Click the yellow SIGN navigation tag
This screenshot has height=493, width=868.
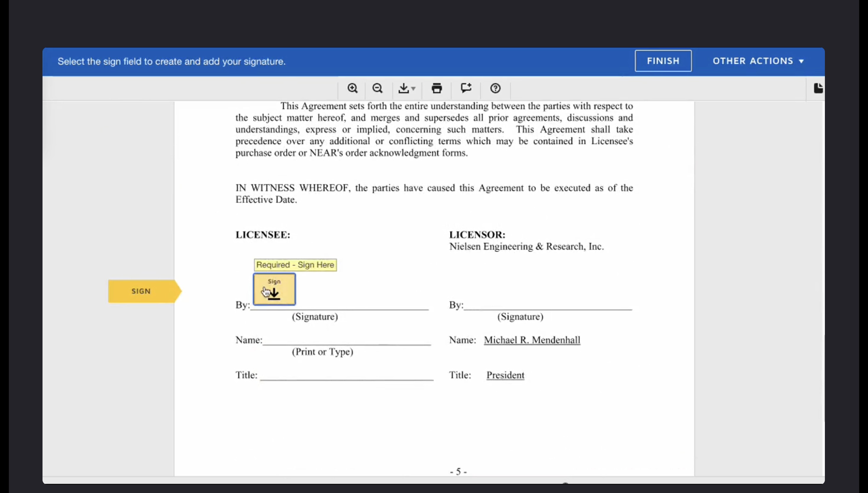click(x=145, y=291)
